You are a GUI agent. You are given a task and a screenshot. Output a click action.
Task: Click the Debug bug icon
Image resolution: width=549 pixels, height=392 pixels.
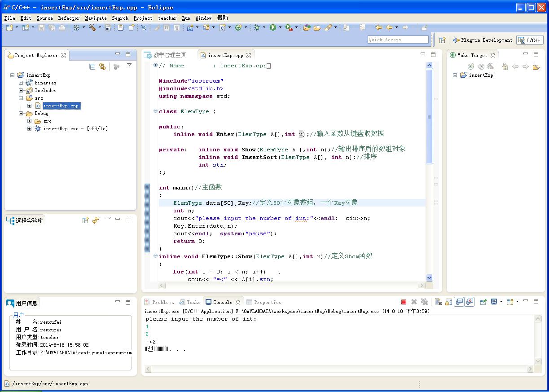click(257, 28)
